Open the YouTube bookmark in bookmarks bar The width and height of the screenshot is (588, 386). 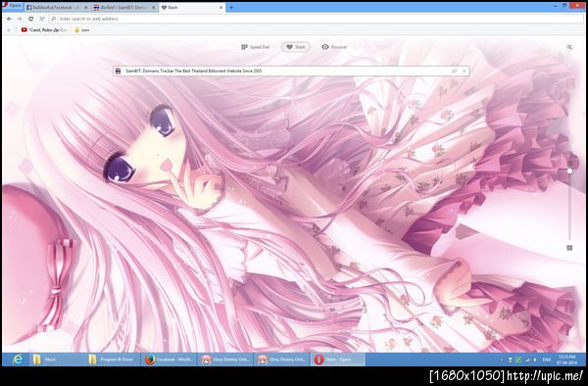click(44, 29)
